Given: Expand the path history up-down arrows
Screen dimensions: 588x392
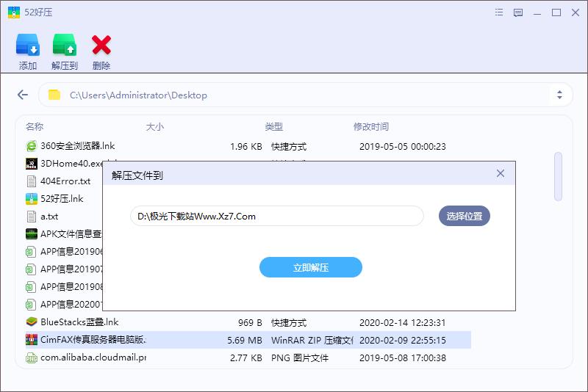Looking at the screenshot, I should click(559, 95).
